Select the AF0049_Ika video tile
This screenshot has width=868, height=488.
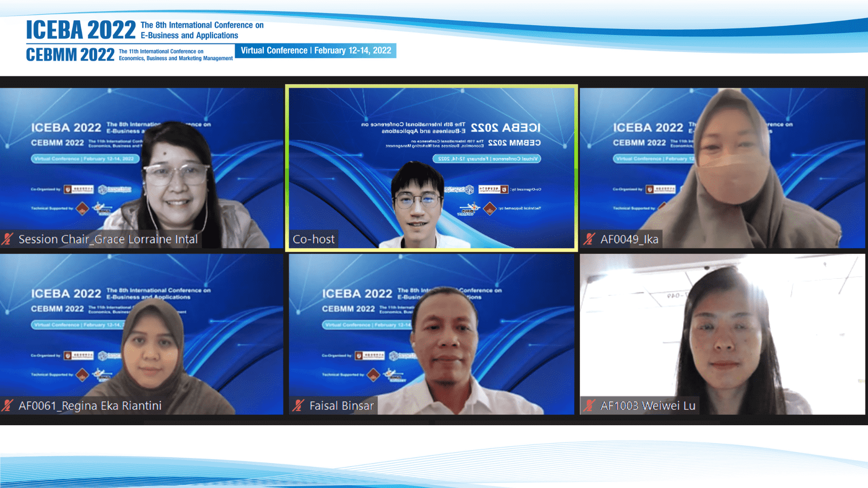tap(722, 168)
